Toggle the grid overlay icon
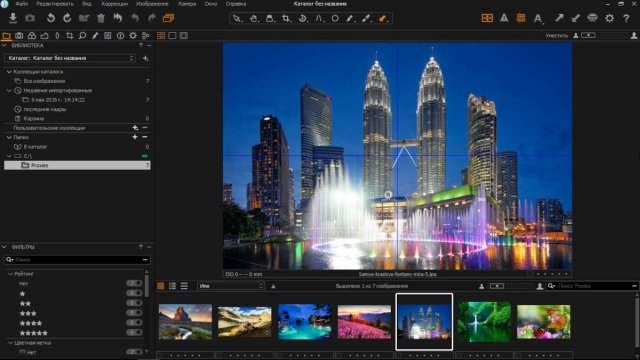The image size is (640, 360). point(521,18)
